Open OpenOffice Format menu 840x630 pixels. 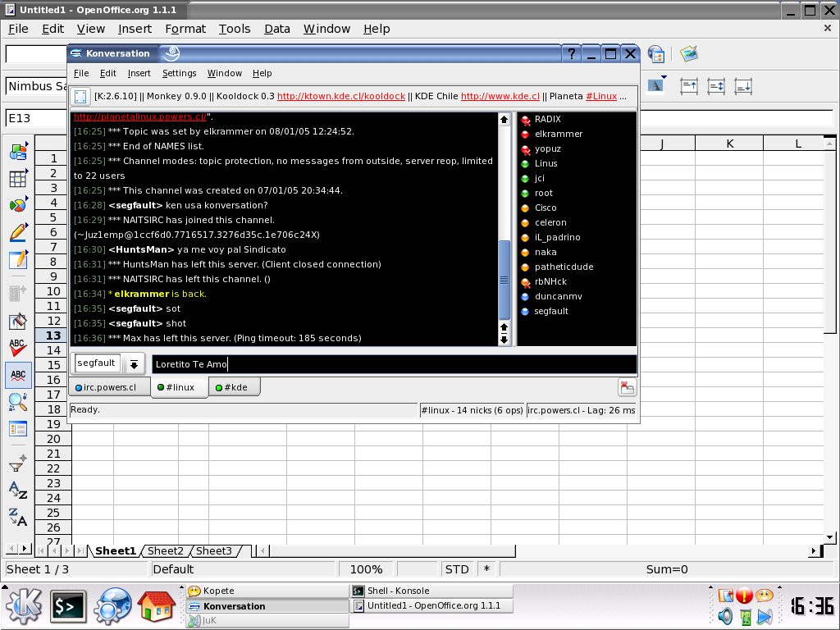(x=185, y=29)
